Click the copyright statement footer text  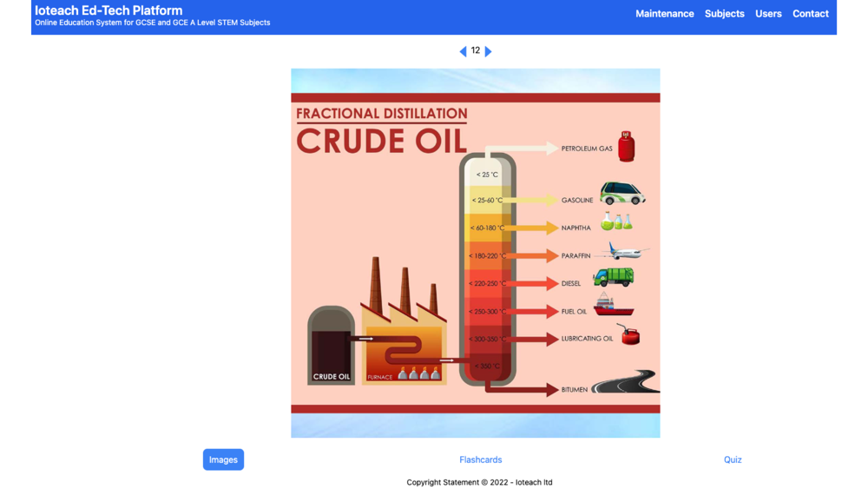click(479, 482)
